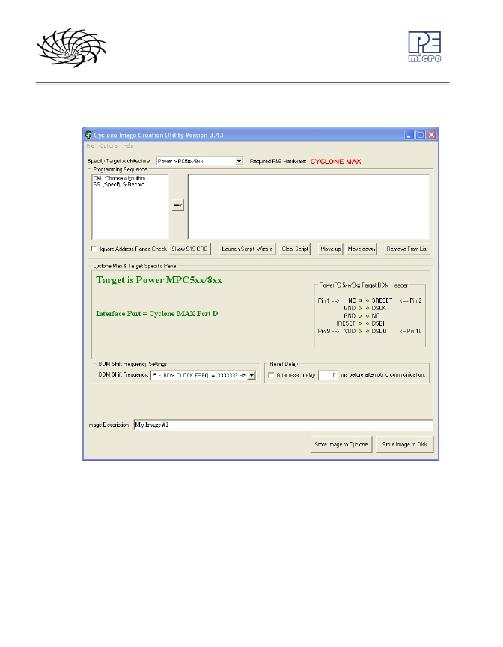
Task: Toggle the Reset Delay checkbox
Action: click(x=271, y=375)
